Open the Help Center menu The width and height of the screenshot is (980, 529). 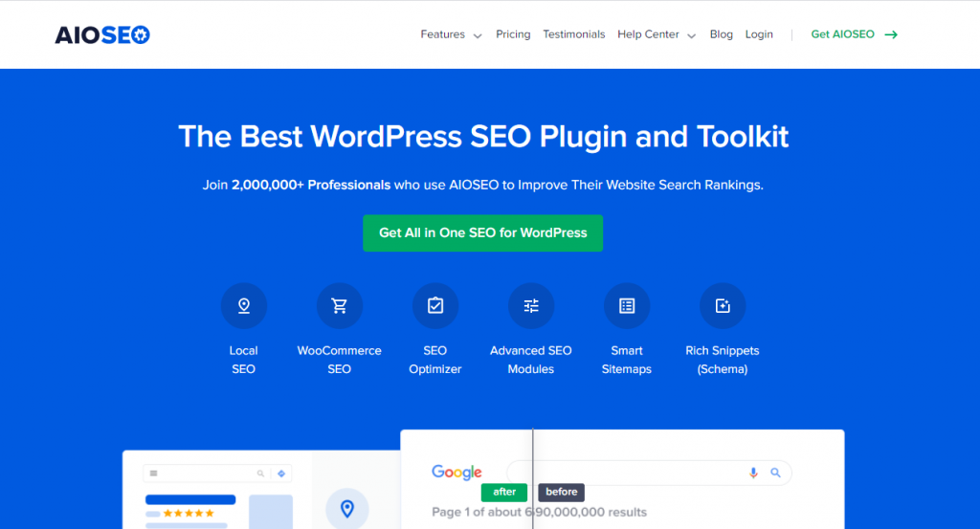pyautogui.click(x=648, y=34)
